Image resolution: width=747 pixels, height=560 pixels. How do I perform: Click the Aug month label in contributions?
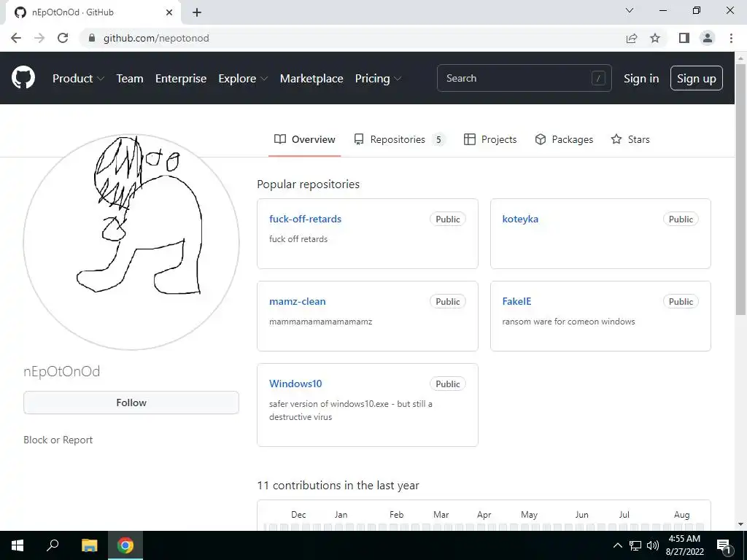[x=682, y=515]
